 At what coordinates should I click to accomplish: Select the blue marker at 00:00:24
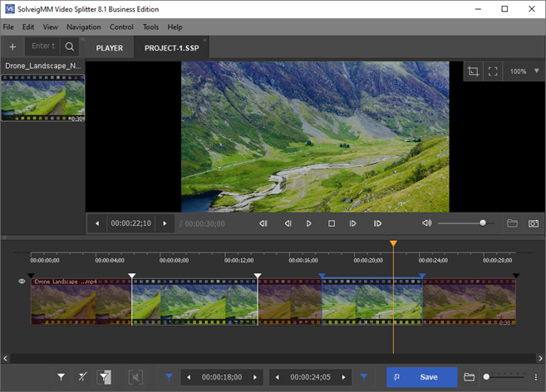tap(422, 276)
